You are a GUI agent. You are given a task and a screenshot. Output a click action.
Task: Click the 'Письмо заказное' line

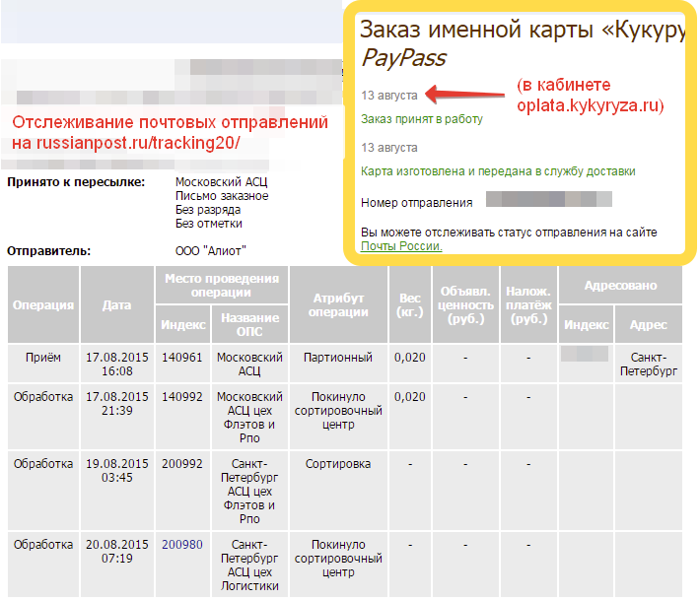[x=222, y=196]
